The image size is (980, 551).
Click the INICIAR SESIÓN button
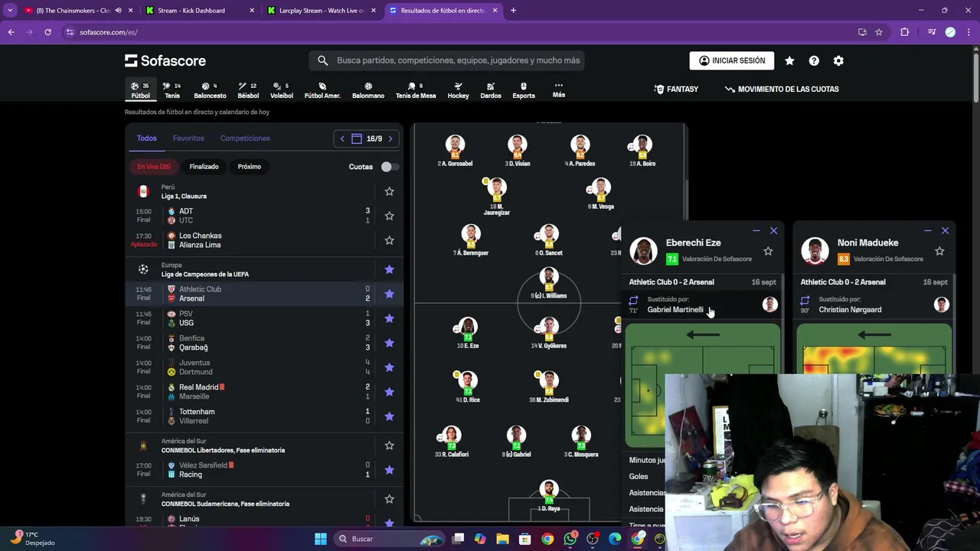point(732,60)
